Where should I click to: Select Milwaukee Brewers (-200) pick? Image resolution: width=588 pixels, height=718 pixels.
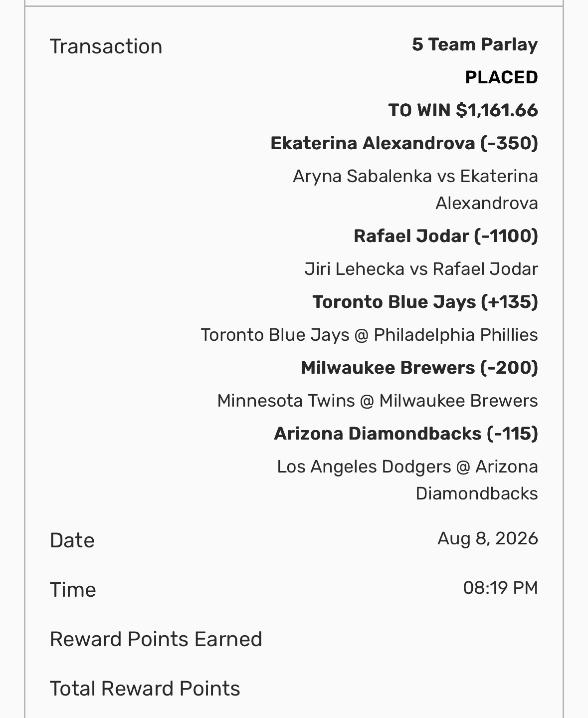[419, 368]
